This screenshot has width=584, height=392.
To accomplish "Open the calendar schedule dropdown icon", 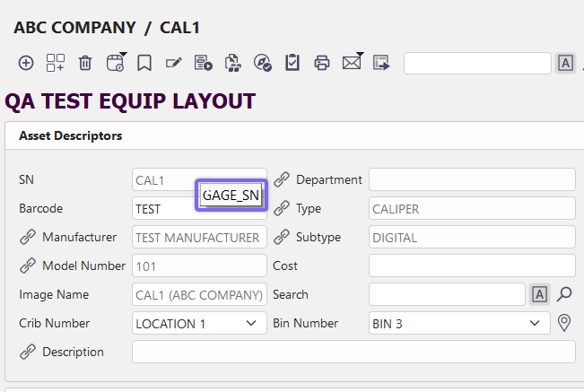I will click(116, 63).
